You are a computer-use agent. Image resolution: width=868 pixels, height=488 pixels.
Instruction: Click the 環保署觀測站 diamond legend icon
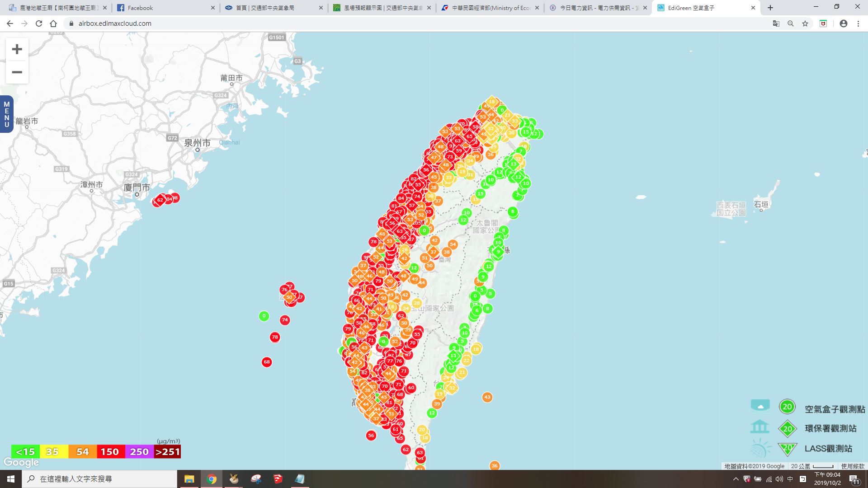(788, 428)
